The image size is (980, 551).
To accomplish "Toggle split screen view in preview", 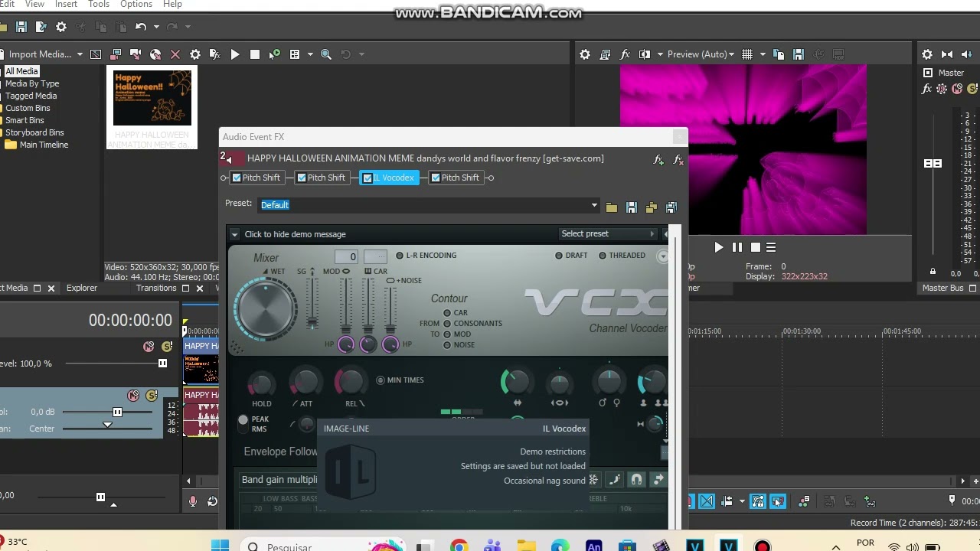I will pos(645,54).
